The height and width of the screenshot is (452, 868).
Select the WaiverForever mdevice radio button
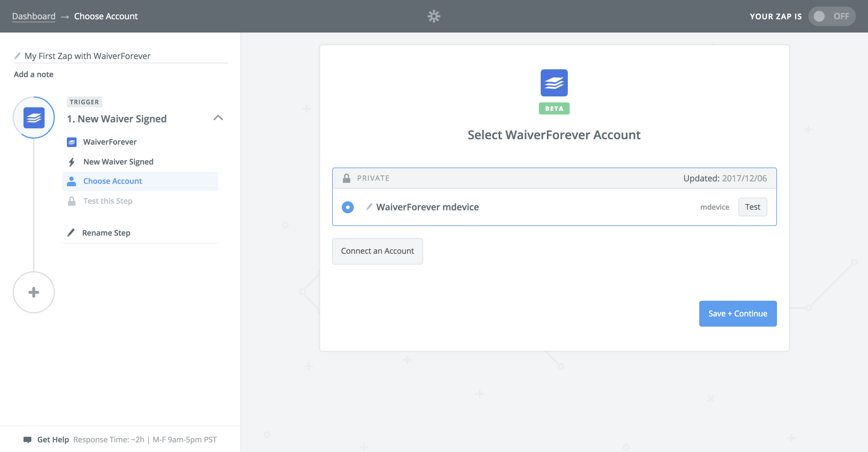pyautogui.click(x=348, y=207)
